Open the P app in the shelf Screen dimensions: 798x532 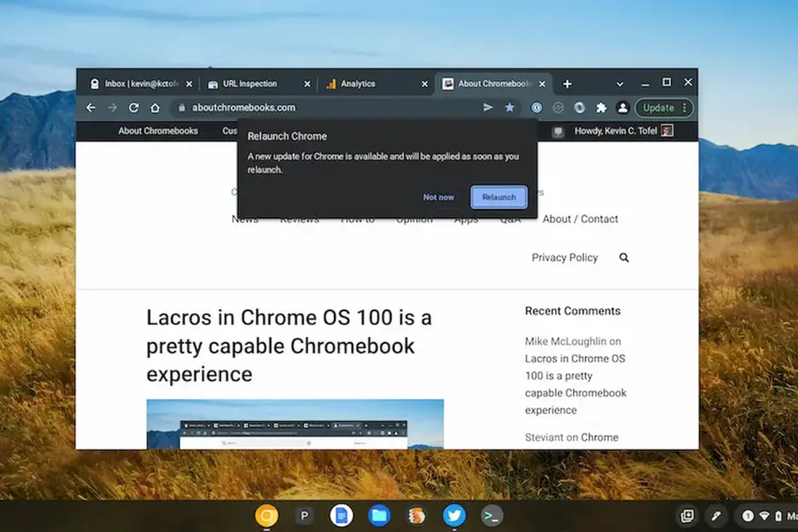click(305, 515)
